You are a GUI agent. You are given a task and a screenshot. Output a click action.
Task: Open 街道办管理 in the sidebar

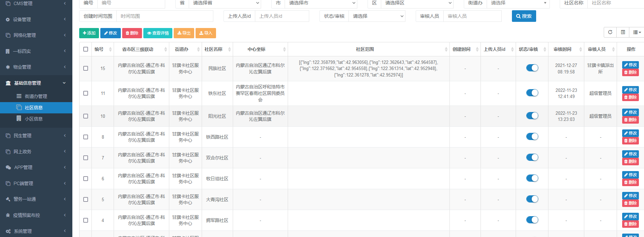point(36,96)
